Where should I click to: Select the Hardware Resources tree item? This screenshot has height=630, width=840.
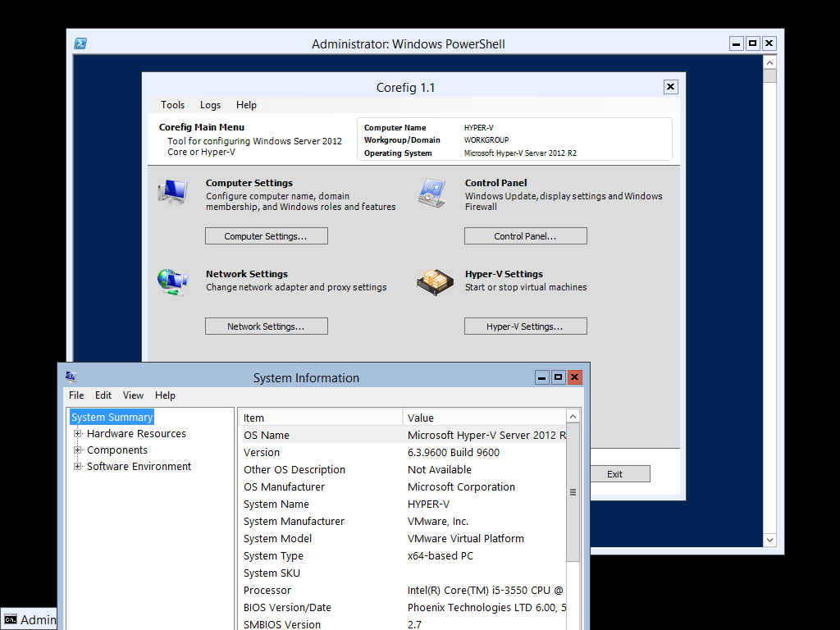pos(137,433)
